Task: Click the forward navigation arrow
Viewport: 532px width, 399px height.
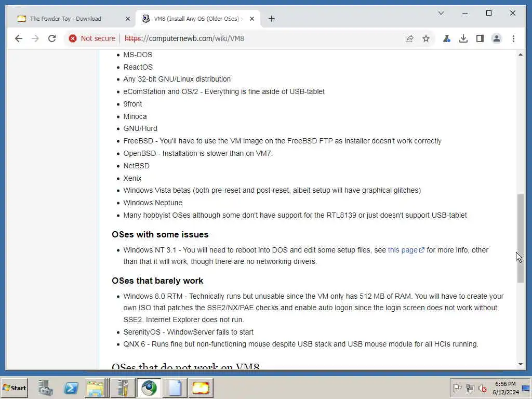Action: 35,38
